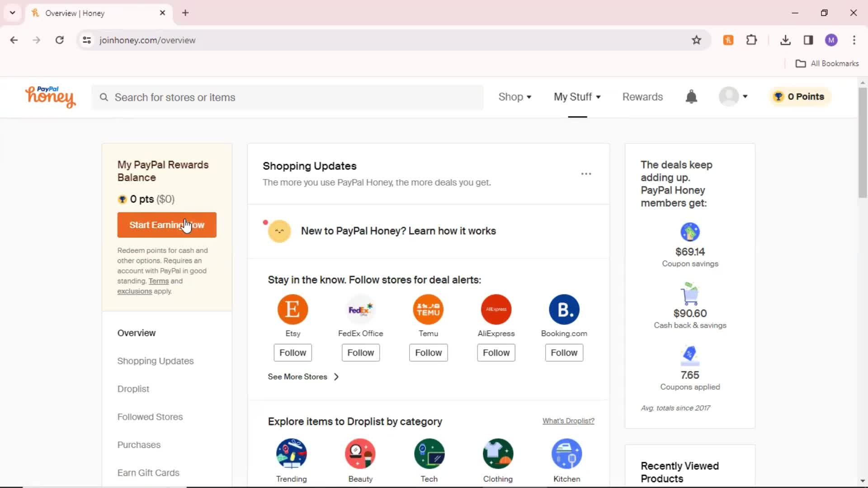Expand the My Stuff dropdown menu

point(577,97)
